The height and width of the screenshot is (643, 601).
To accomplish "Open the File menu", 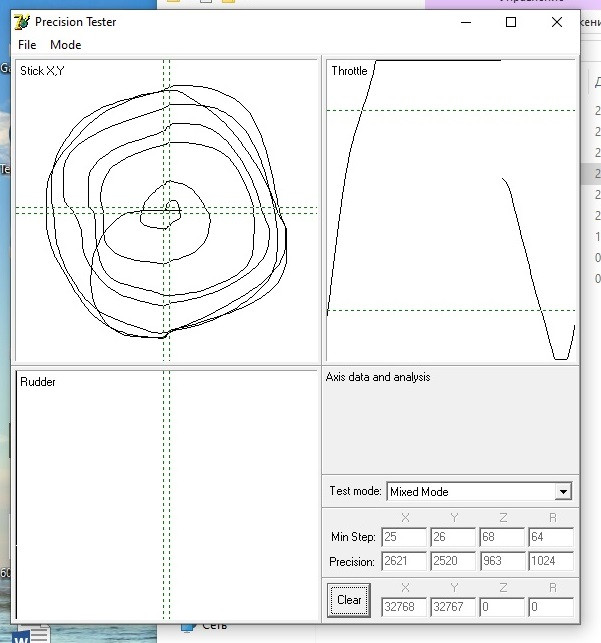I will (27, 45).
